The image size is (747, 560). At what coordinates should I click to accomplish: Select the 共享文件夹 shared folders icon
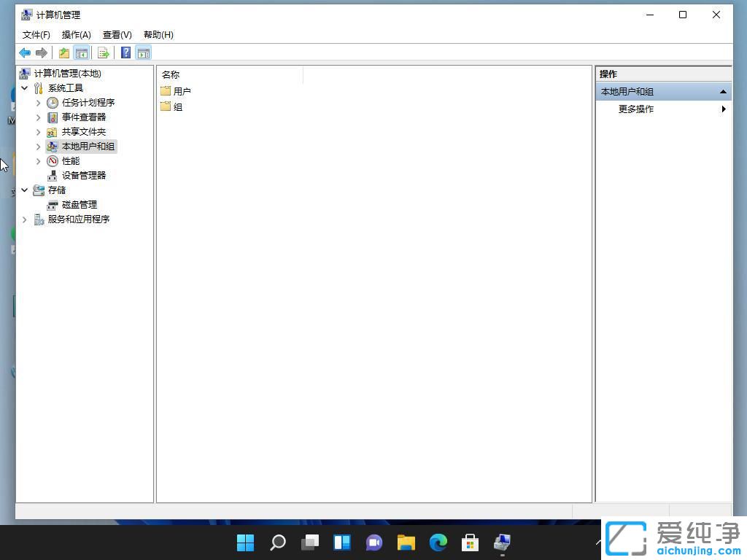[52, 131]
